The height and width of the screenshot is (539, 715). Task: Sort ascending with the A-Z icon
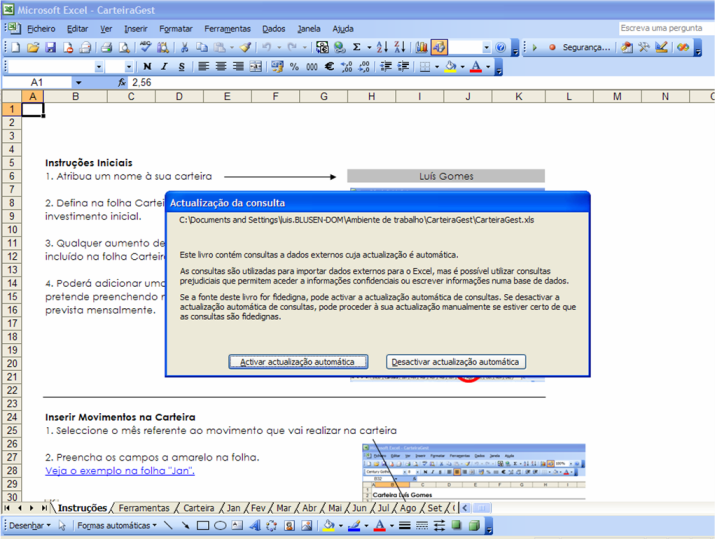pyautogui.click(x=382, y=47)
